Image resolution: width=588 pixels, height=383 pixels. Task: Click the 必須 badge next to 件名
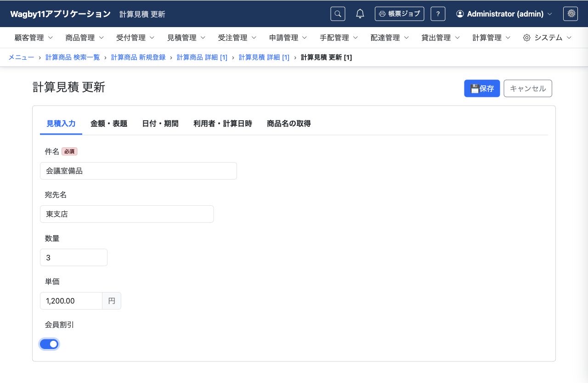(69, 152)
